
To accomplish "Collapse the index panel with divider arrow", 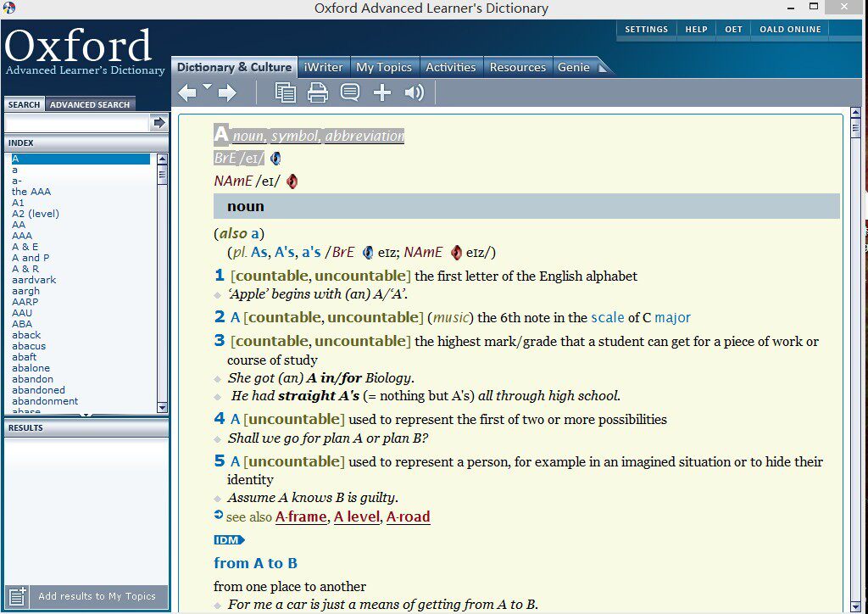I will (x=86, y=415).
